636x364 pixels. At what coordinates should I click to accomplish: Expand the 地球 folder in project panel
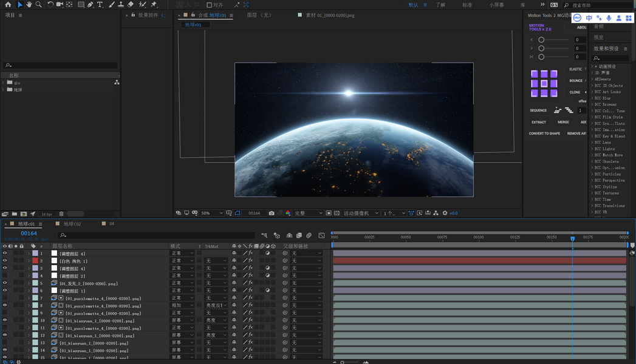(x=4, y=90)
